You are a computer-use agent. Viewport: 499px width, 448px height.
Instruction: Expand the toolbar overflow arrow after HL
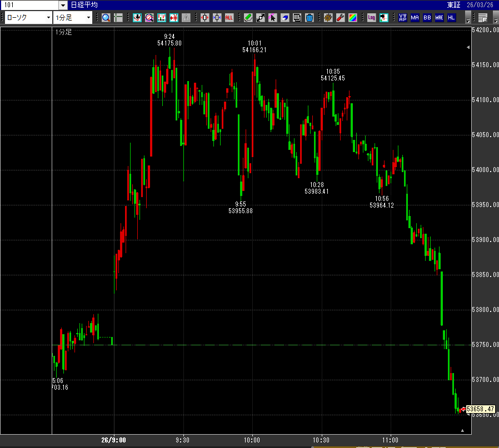[x=468, y=18]
